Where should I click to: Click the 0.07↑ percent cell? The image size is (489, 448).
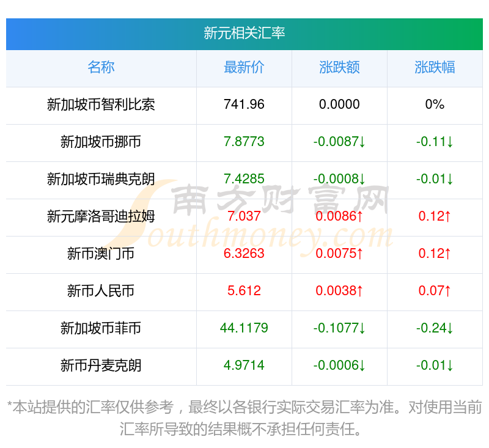point(435,291)
